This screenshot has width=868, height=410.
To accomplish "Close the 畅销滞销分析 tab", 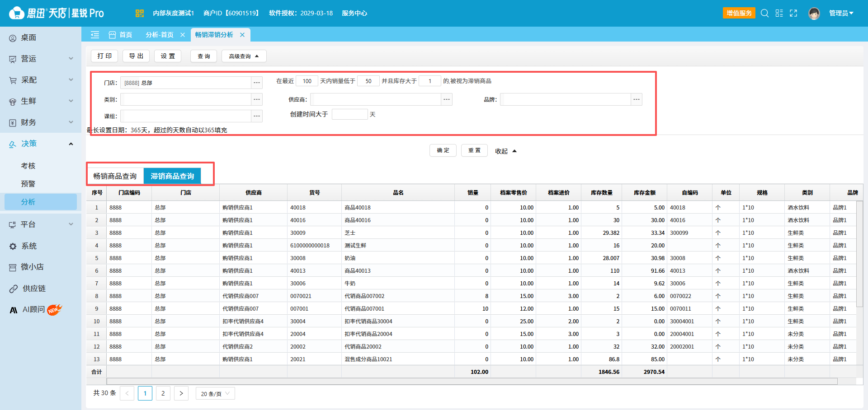I will point(242,35).
